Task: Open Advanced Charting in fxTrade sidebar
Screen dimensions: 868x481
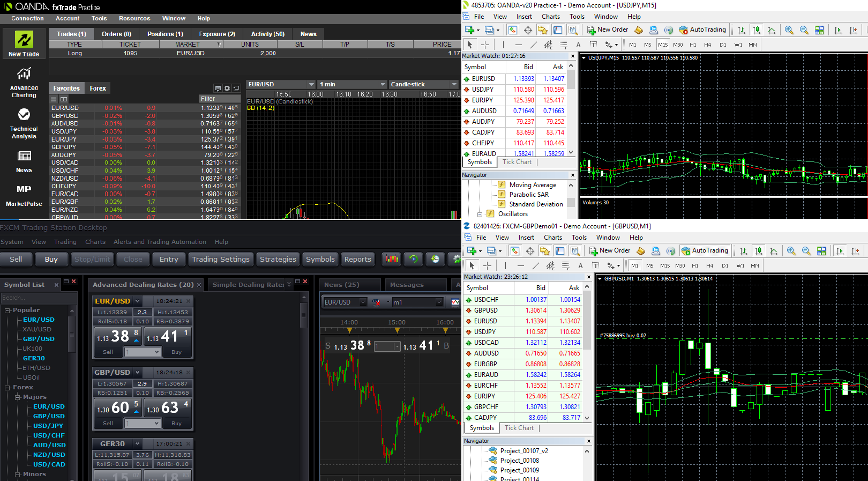Action: [x=24, y=83]
